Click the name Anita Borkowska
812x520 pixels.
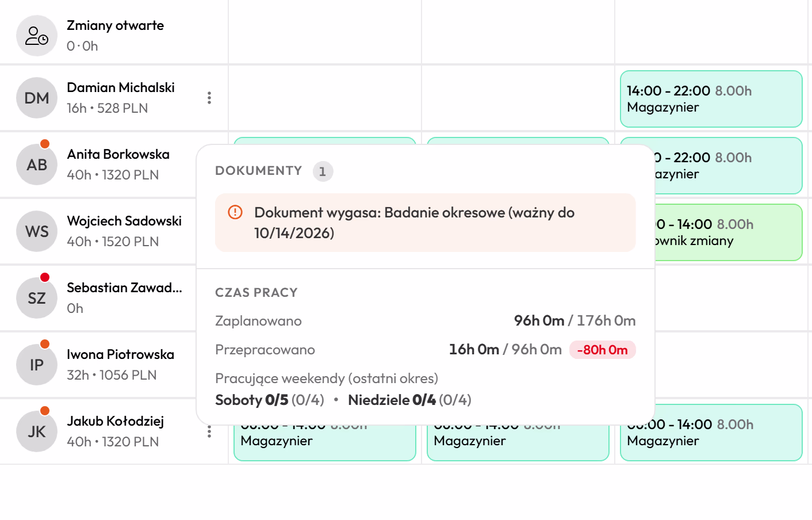click(x=118, y=154)
